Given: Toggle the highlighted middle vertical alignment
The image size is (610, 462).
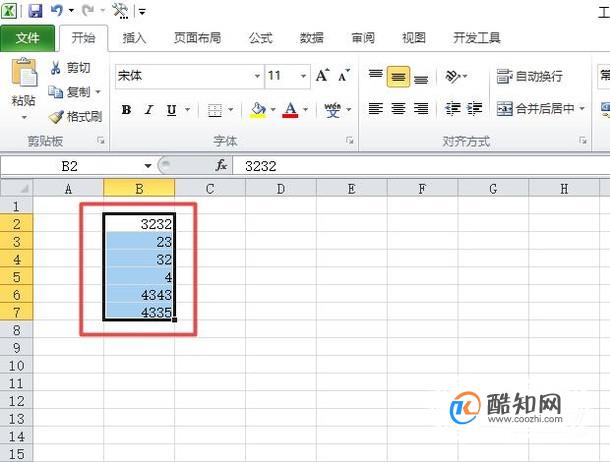Looking at the screenshot, I should coord(398,77).
